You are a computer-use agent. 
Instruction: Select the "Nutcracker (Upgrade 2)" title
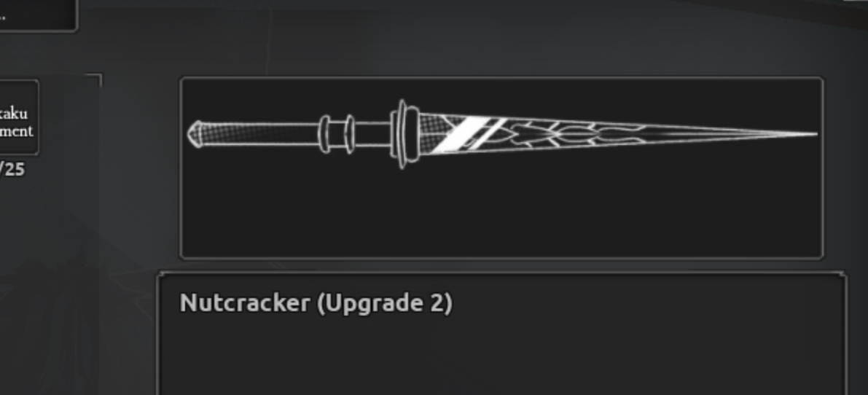316,304
